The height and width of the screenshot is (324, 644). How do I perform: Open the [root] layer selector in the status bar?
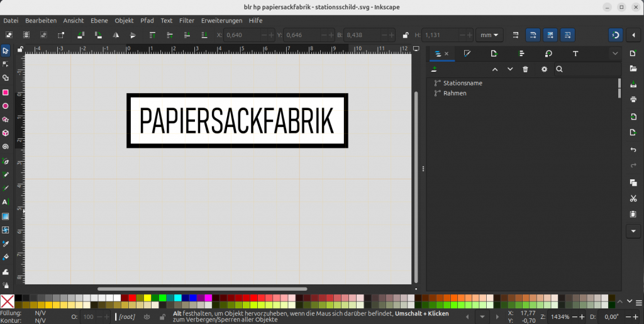click(x=126, y=317)
